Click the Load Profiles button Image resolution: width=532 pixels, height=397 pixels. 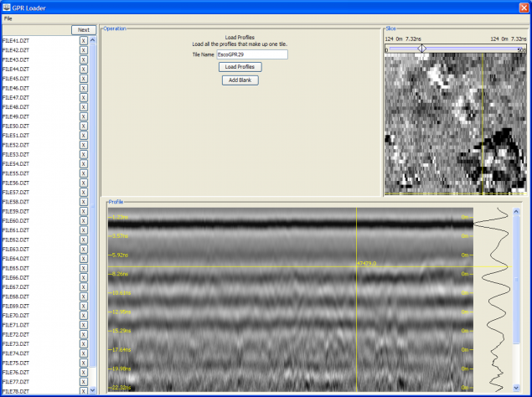coord(240,67)
